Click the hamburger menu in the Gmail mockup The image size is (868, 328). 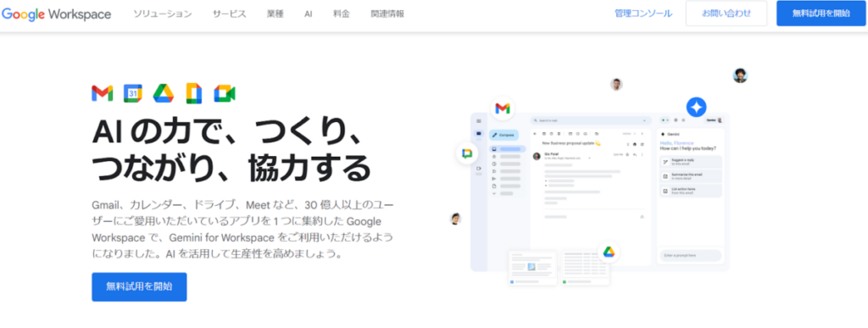(479, 120)
